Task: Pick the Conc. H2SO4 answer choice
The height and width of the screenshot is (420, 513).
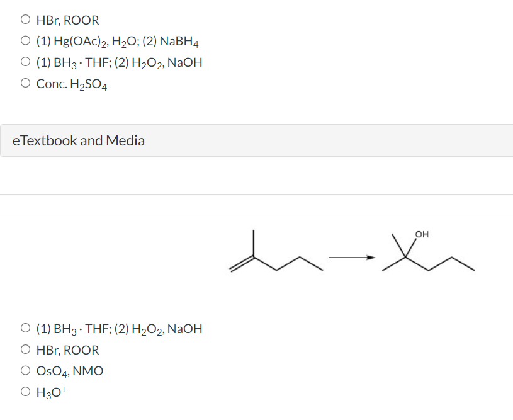Action: pyautogui.click(x=71, y=82)
